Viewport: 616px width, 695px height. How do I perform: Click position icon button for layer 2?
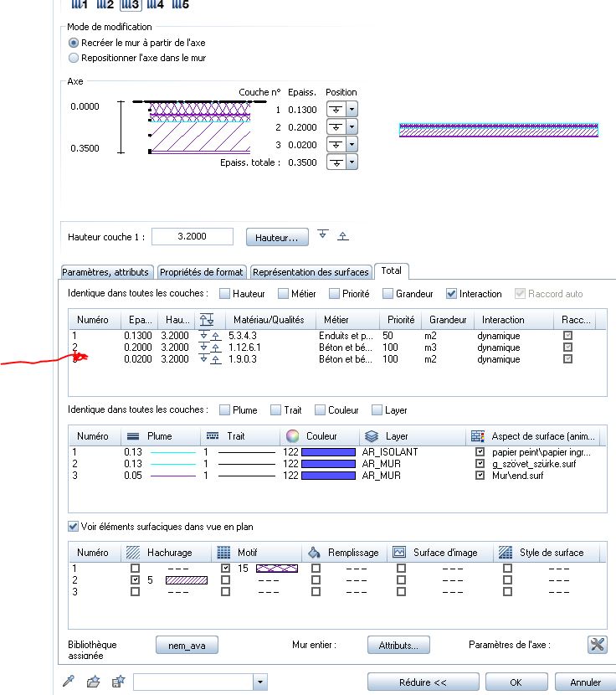(336, 126)
